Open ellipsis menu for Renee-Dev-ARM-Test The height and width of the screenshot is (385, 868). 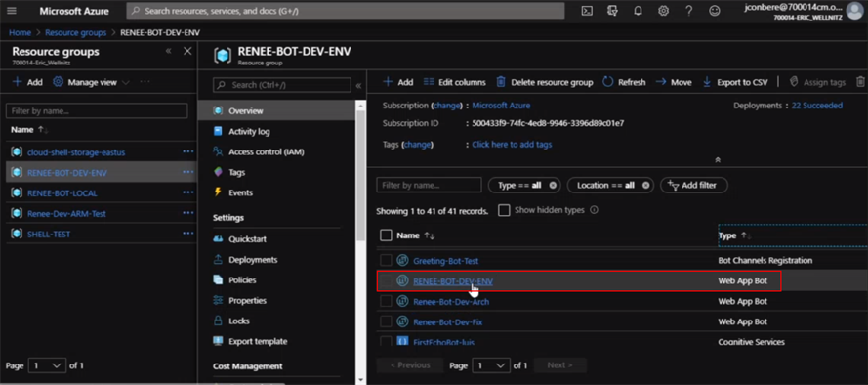(188, 213)
